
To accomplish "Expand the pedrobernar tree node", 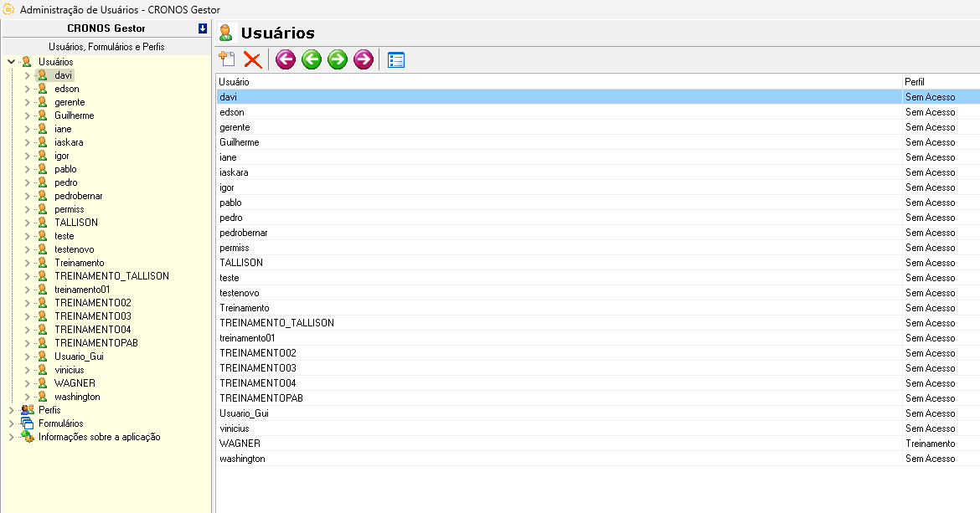I will [27, 196].
